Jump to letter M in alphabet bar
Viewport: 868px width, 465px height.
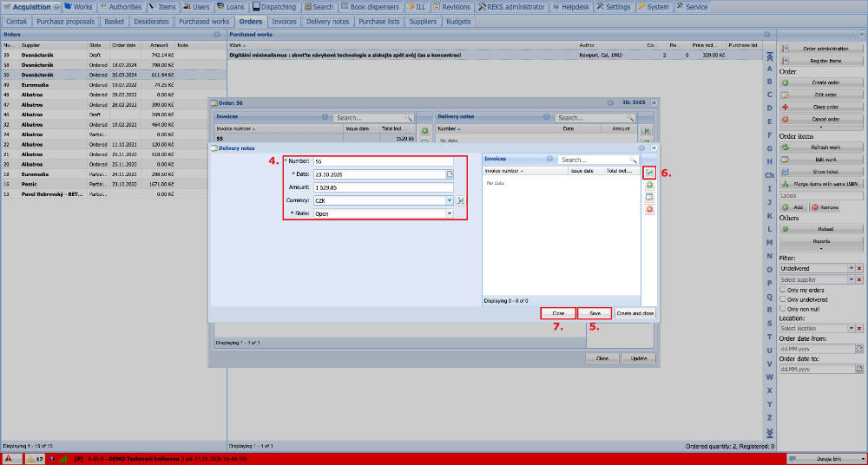(x=769, y=242)
